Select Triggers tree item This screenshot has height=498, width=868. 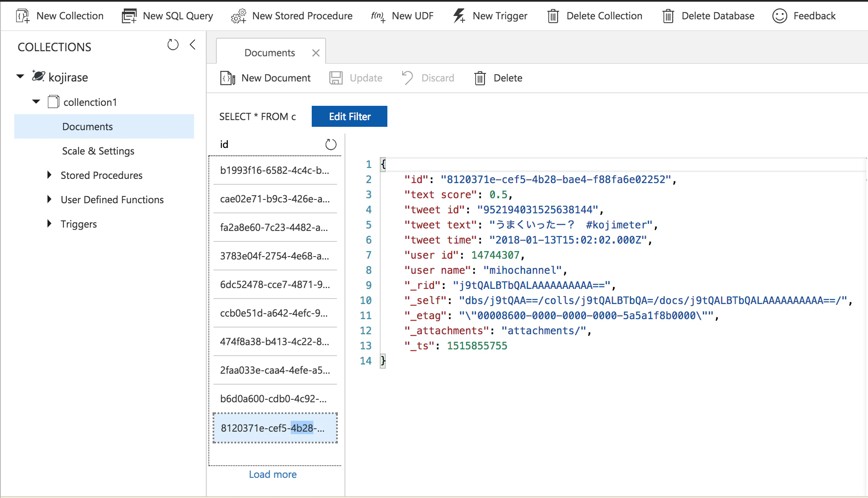click(x=79, y=224)
